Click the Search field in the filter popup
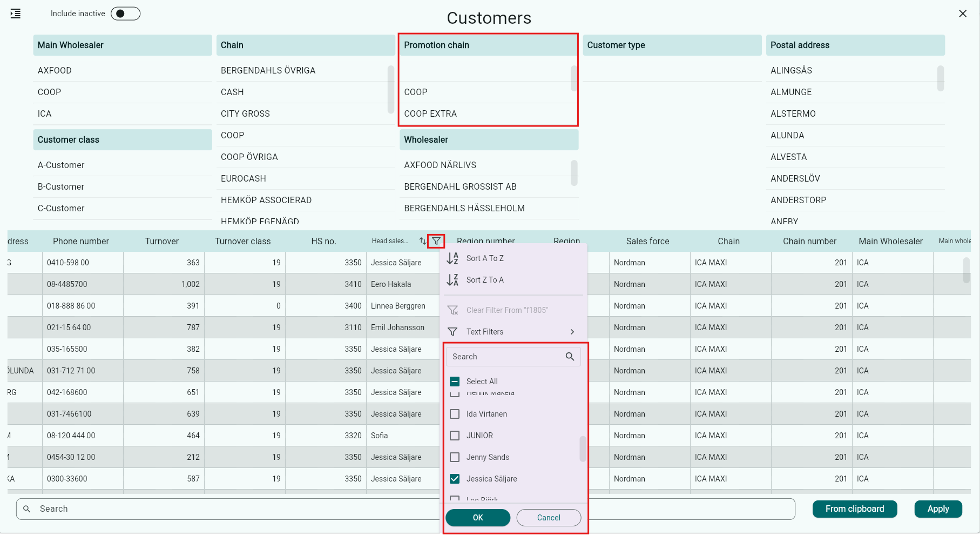The image size is (980, 535). pos(513,357)
